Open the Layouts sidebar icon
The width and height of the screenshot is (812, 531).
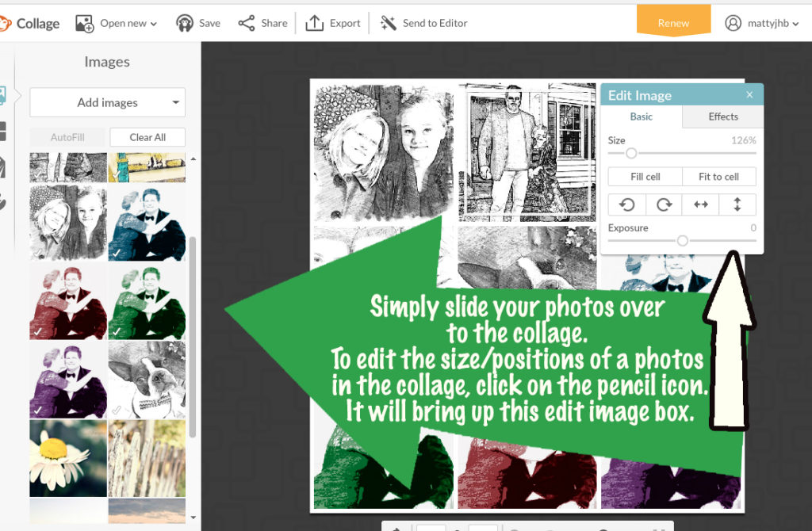click(x=3, y=131)
